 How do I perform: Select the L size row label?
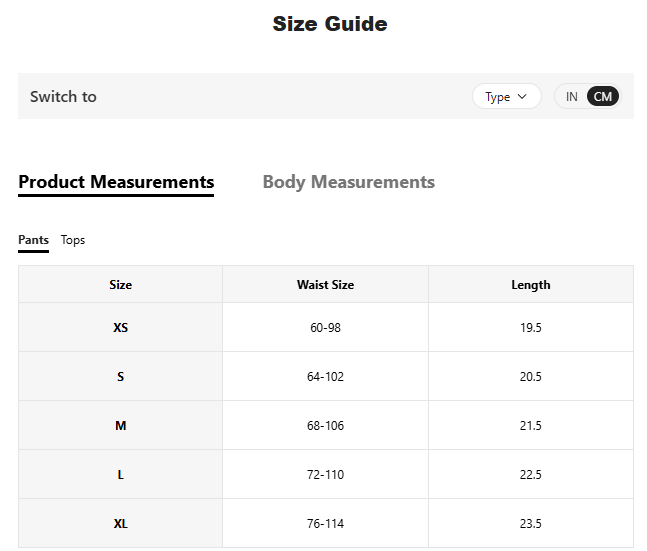click(120, 474)
